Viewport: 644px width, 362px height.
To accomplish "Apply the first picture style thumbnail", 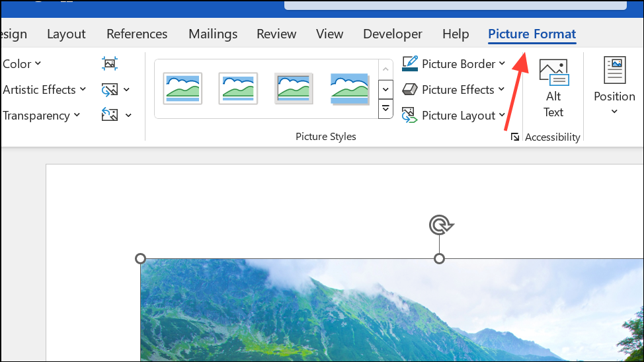I will 182,89.
